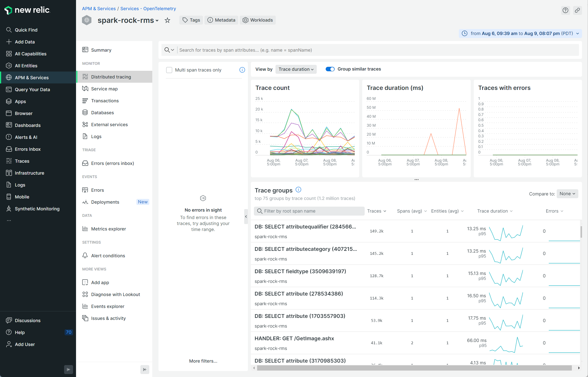The height and width of the screenshot is (377, 588).
Task: Open Discussions icon at sidebar bottom
Action: 9,320
